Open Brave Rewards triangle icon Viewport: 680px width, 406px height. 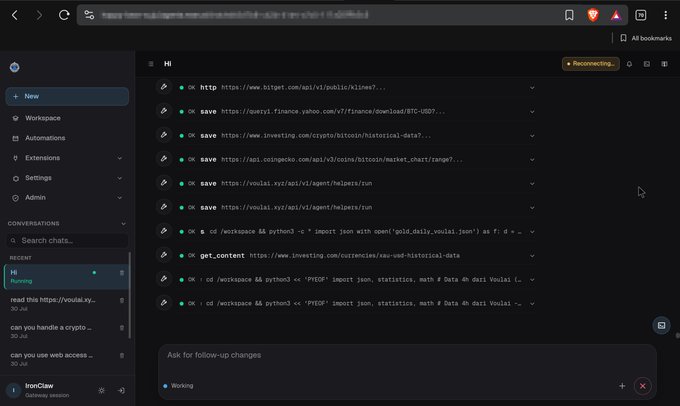[616, 16]
